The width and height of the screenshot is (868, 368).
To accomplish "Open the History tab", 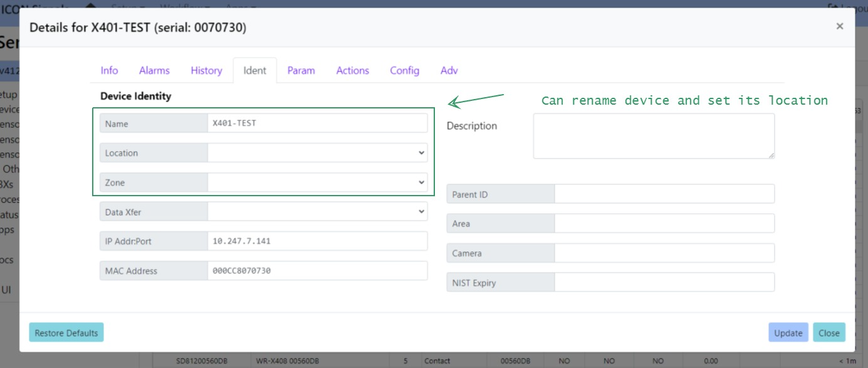I will point(206,70).
